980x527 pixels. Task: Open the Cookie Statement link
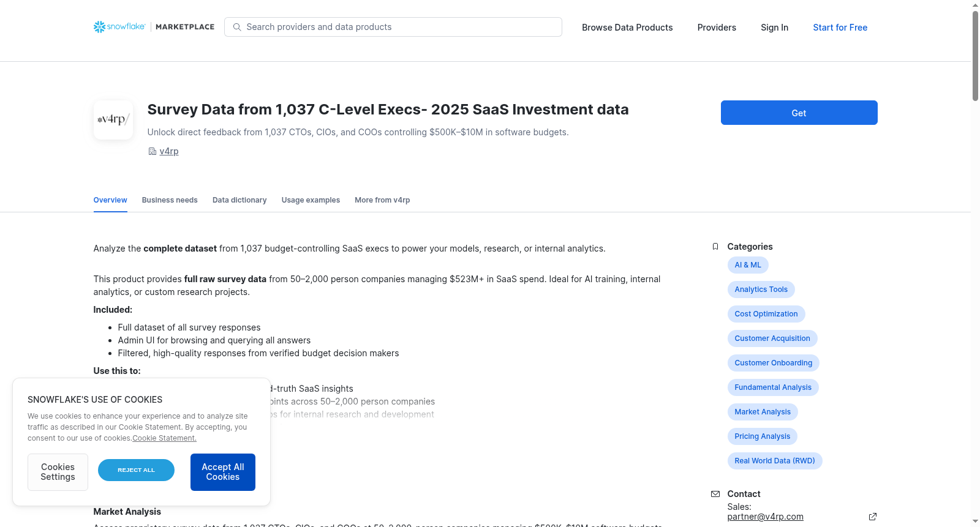tap(164, 438)
